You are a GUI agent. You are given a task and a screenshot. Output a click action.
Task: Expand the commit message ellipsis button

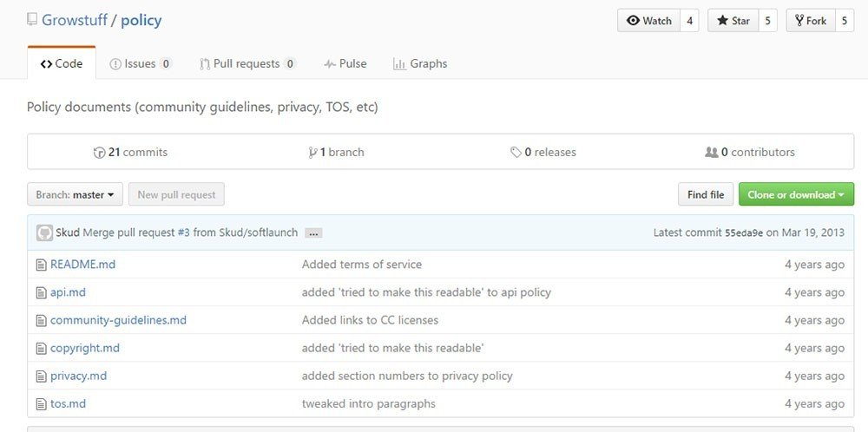click(313, 233)
